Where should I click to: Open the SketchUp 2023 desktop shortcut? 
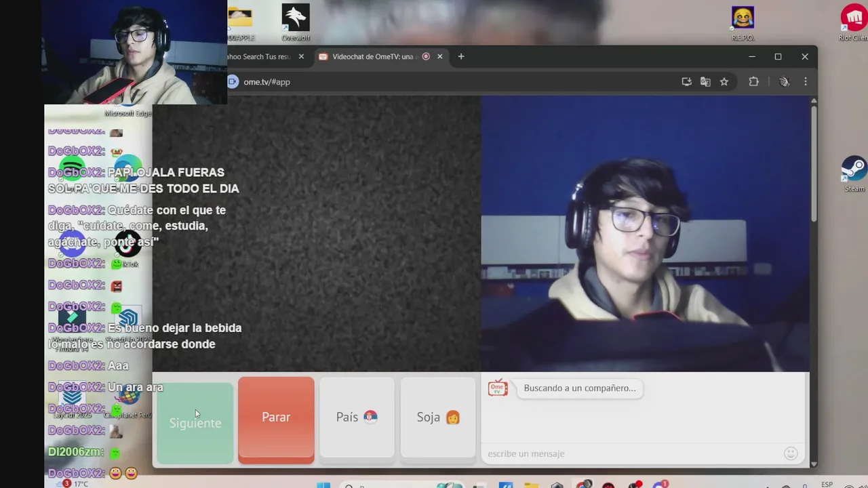[128, 324]
